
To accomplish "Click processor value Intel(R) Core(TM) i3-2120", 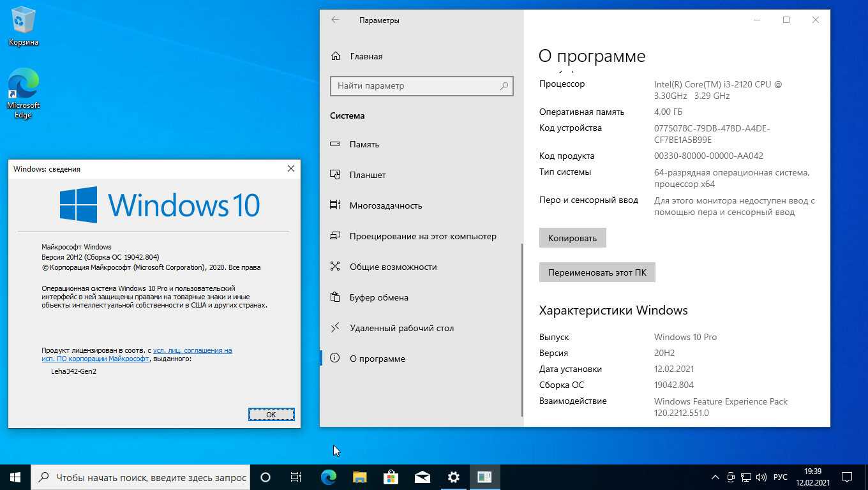I will coord(718,90).
